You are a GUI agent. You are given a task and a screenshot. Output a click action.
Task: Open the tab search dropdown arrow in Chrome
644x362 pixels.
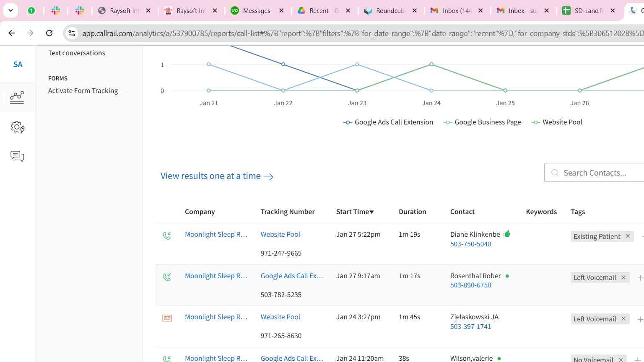click(10, 10)
